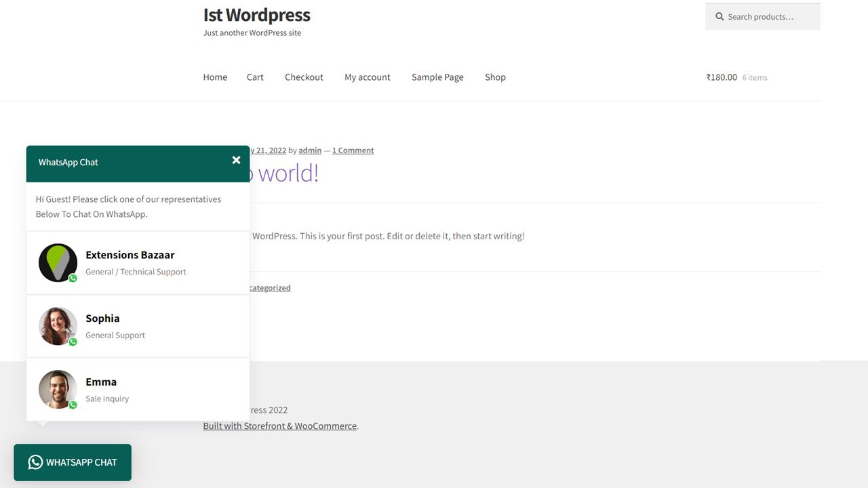Click Emma's Sale Inquiry label
The width and height of the screenshot is (868, 488).
(x=107, y=399)
